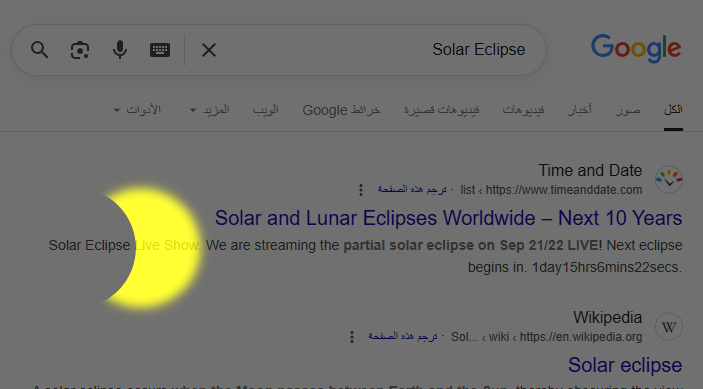Click the en.wikipedia.org URL breadcrumb
This screenshot has height=389, width=703.
click(546, 337)
